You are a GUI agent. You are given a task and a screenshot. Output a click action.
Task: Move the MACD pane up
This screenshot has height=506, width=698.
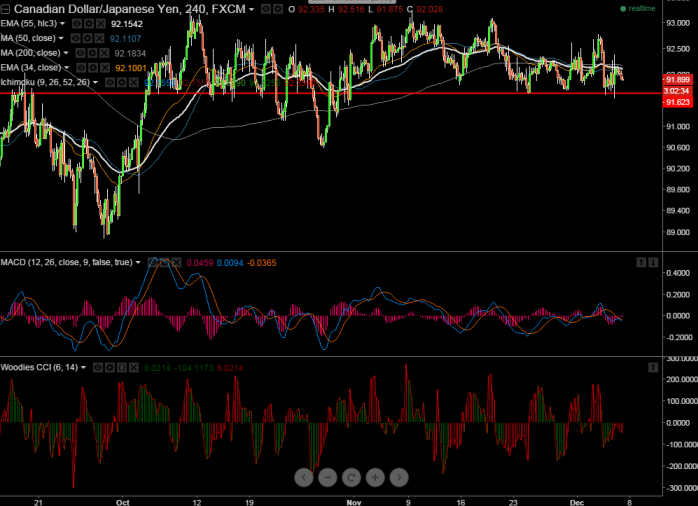[641, 263]
